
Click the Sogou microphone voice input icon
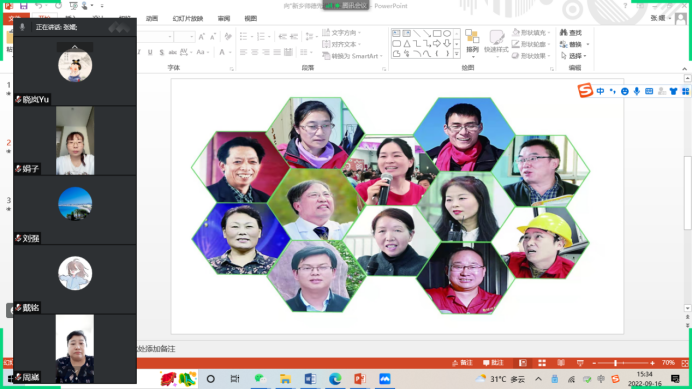coord(636,91)
